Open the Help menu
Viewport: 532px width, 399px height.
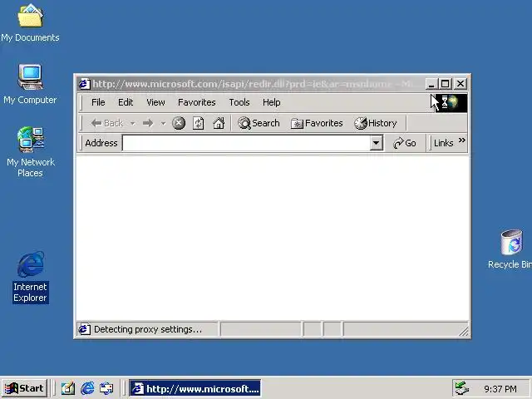pyautogui.click(x=272, y=102)
